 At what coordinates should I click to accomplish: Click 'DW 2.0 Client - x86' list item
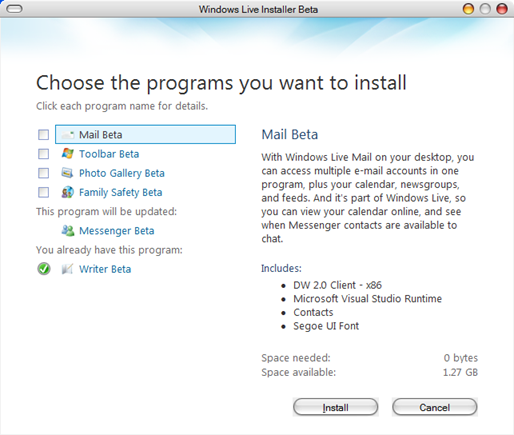coord(337,285)
